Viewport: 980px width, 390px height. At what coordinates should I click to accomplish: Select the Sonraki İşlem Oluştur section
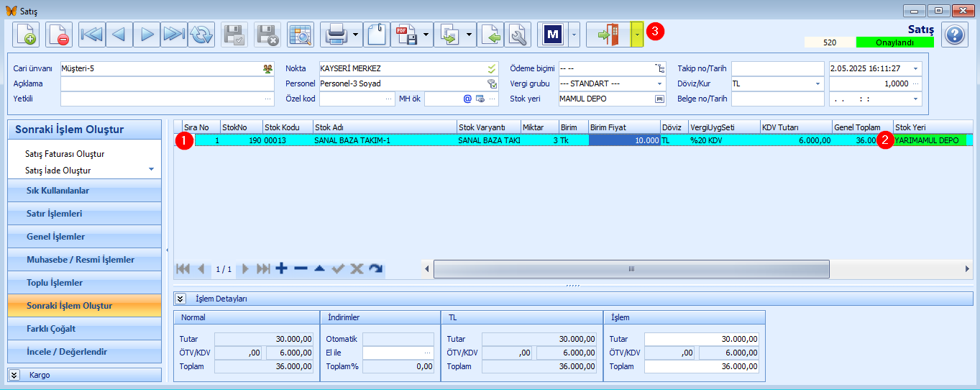click(84, 306)
